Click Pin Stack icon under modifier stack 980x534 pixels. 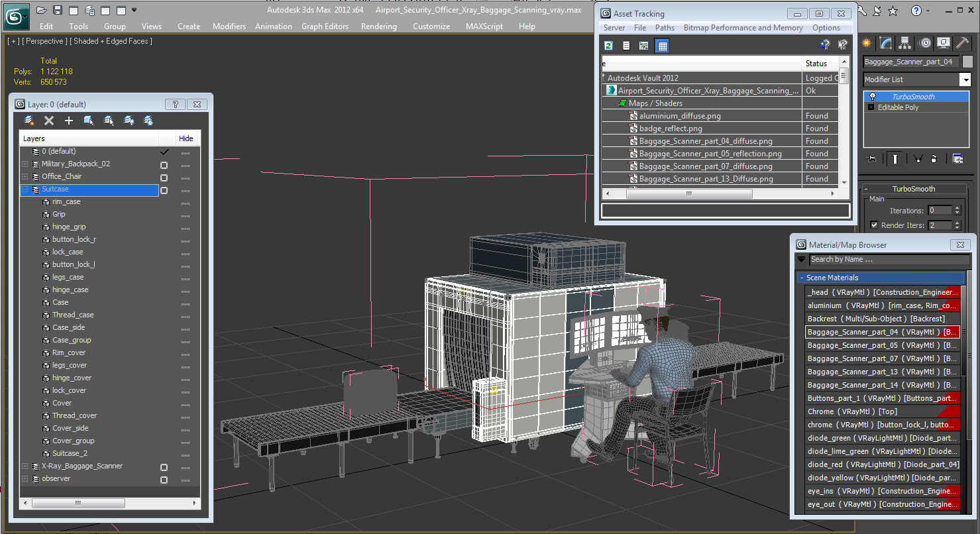871,159
